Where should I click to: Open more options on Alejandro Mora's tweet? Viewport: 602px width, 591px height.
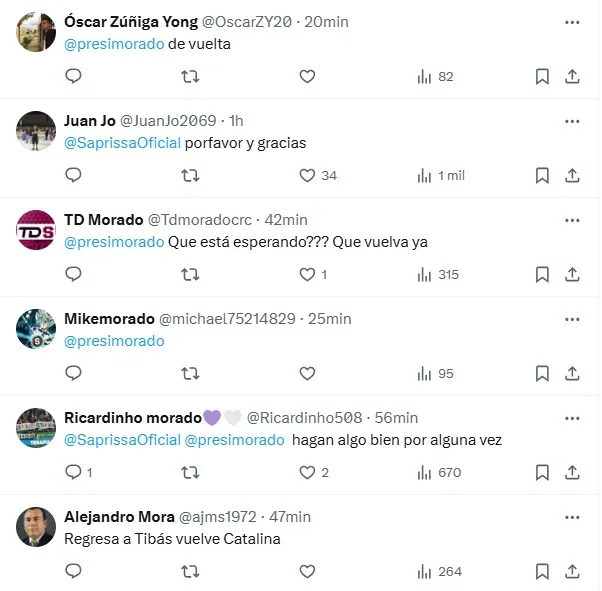pos(572,517)
